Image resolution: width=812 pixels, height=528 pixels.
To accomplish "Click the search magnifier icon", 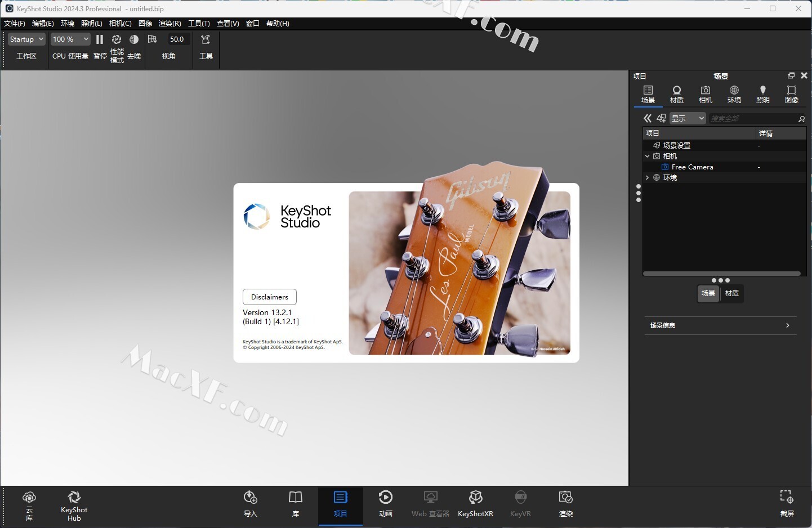I will 802,119.
